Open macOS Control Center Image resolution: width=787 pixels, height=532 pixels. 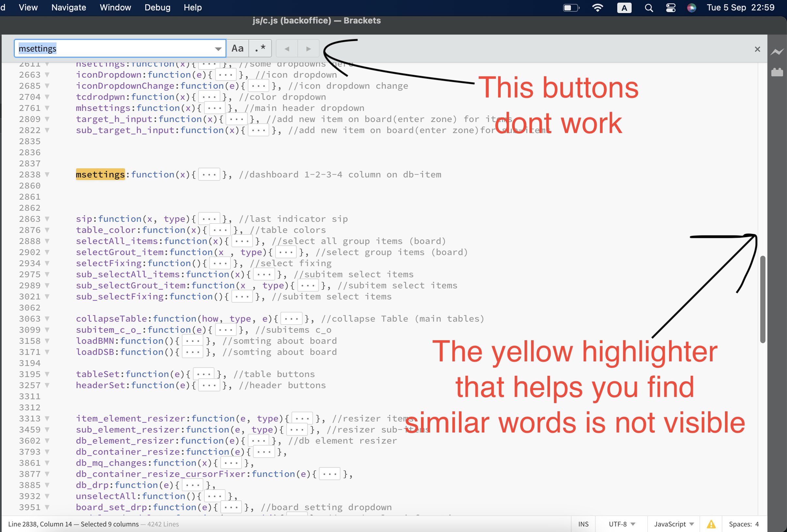pos(670,8)
